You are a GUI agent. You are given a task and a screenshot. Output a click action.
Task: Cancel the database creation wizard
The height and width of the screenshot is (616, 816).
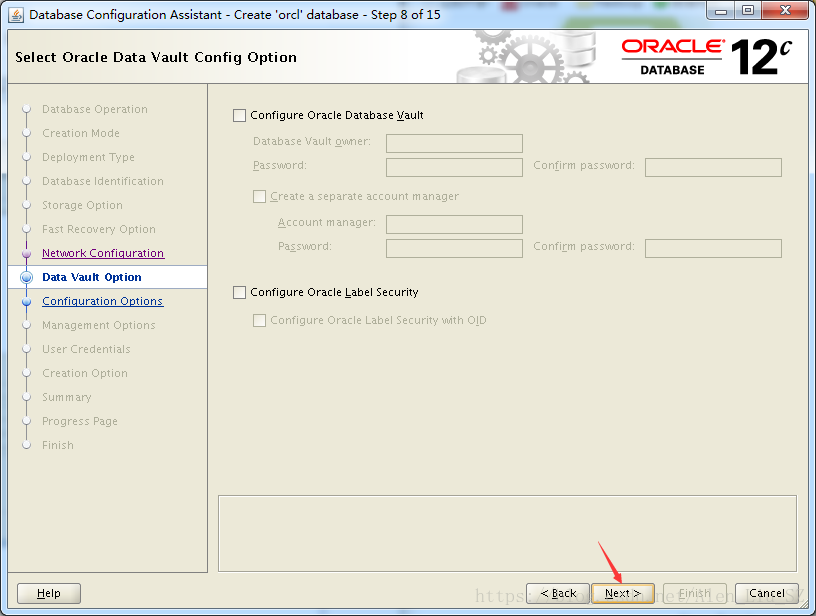[767, 593]
